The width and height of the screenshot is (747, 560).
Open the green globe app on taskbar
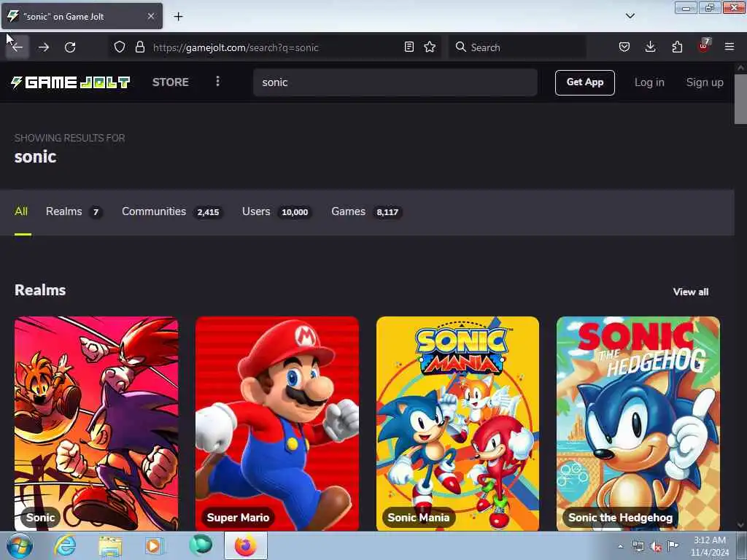(x=201, y=545)
